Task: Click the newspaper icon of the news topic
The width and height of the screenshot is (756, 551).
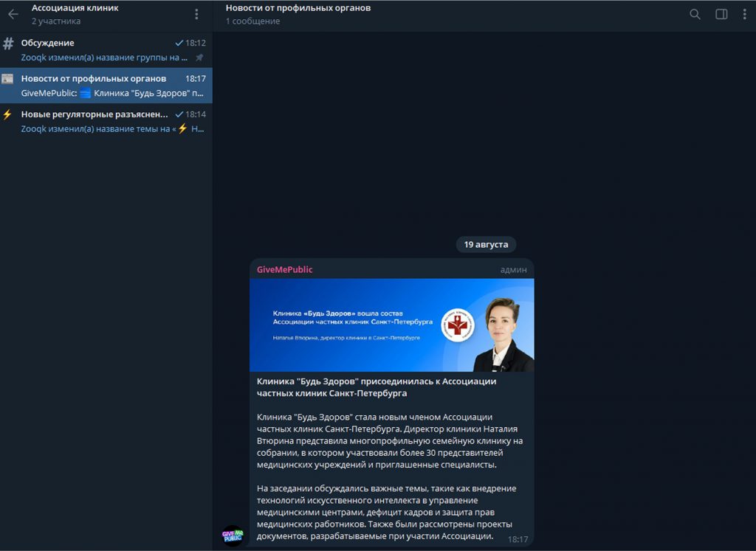Action: tap(7, 79)
